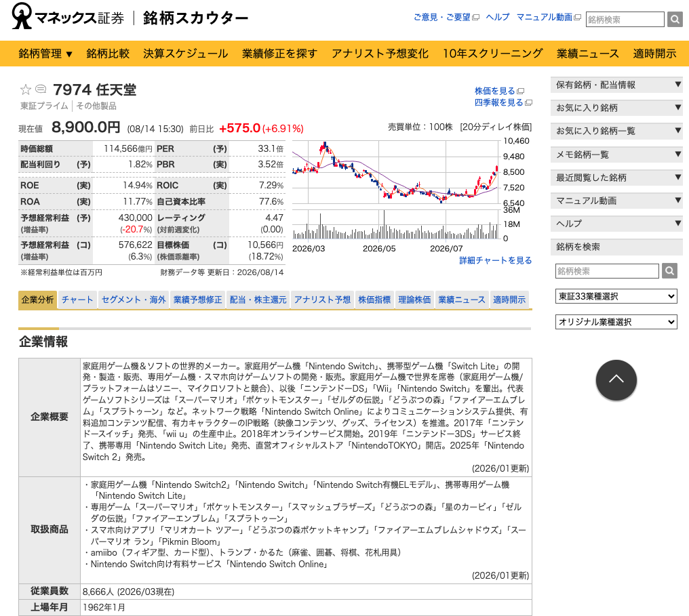Switch to the 株価指標 tab
The height and width of the screenshot is (616, 689).
(x=374, y=300)
